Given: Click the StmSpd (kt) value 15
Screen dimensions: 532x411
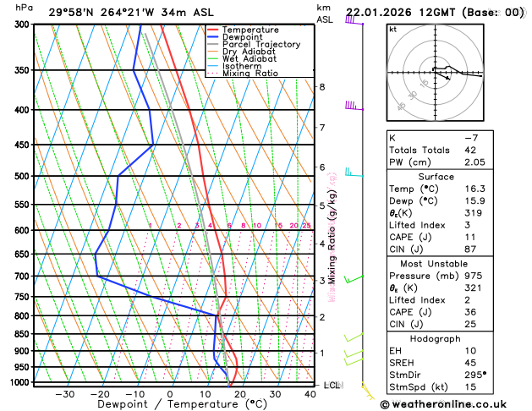Looking at the screenshot, I should coord(470,387).
